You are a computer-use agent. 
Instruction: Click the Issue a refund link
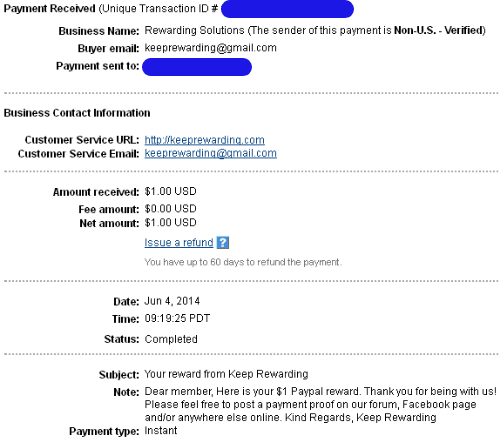(x=179, y=242)
